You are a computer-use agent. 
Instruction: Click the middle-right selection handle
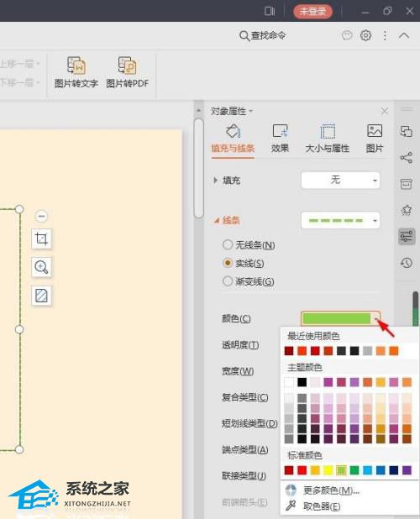tap(19, 329)
